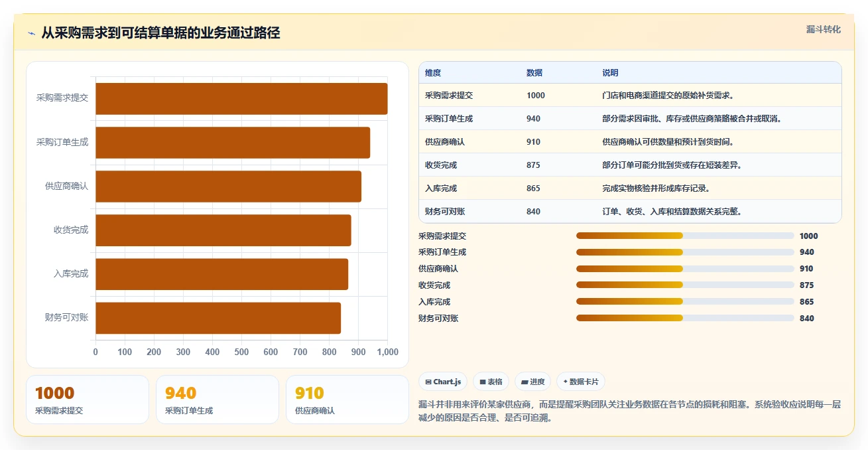Viewport: 868px width, 450px height.
Task: Click the 供应商确认 progress bar showing 910
Action: point(685,269)
